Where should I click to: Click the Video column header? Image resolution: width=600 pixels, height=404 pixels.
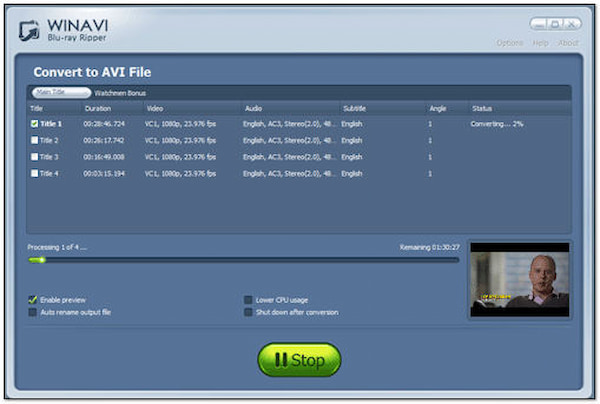(x=155, y=108)
